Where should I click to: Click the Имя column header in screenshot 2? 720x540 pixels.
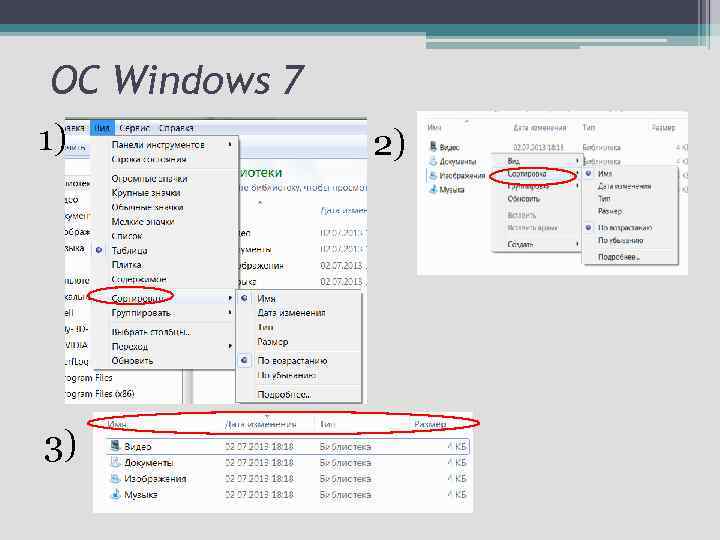point(434,127)
